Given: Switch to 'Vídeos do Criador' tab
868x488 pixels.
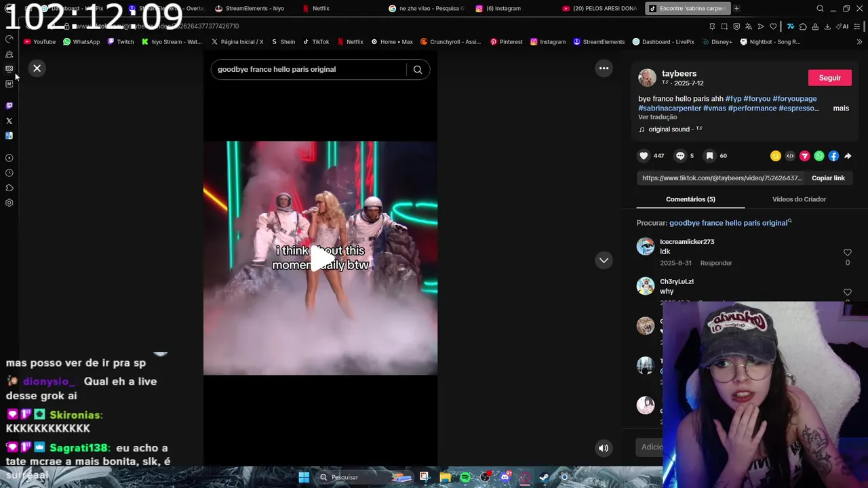Looking at the screenshot, I should point(799,199).
